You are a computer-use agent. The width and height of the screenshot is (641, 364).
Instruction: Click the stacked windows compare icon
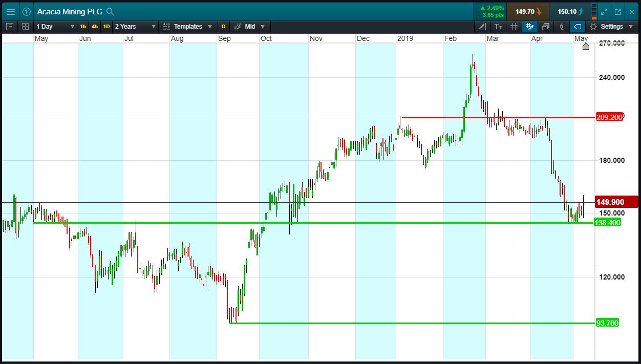click(546, 27)
